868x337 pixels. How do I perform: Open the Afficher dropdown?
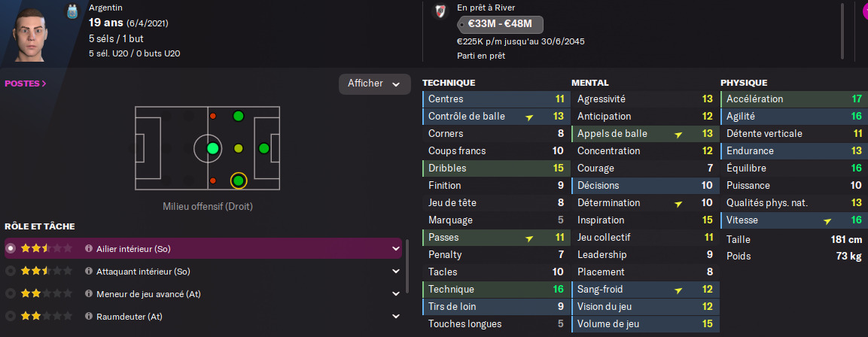pyautogui.click(x=375, y=84)
